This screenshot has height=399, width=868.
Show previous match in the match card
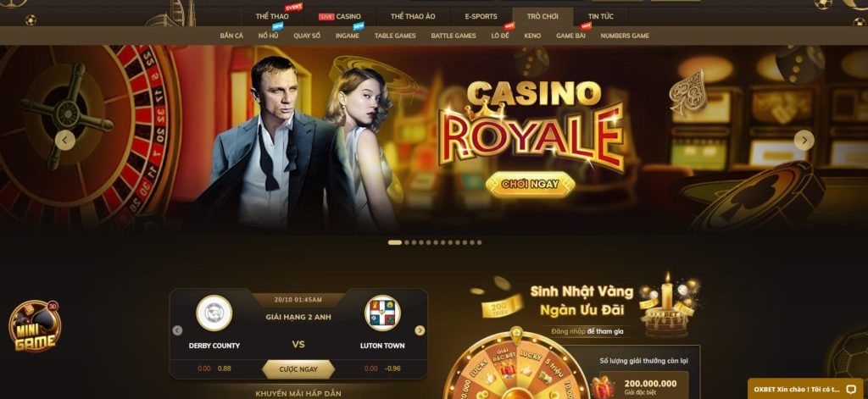coord(177,330)
